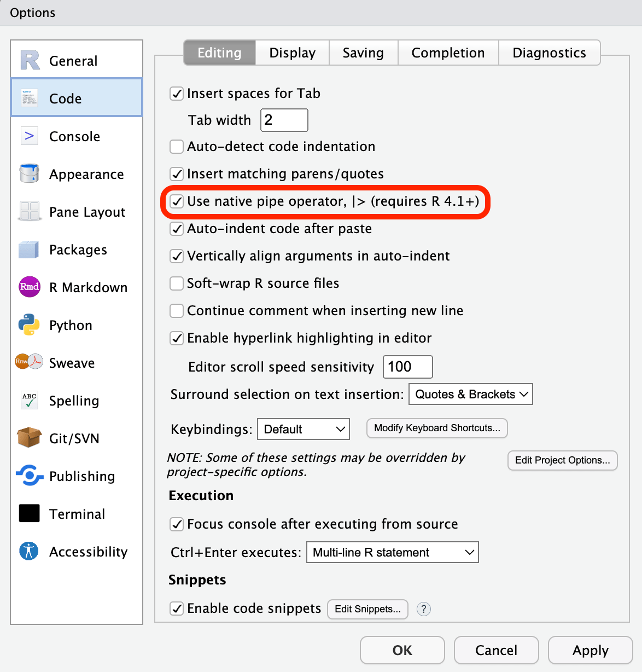642x672 pixels.
Task: Click the Sweave sidebar icon
Action: (x=28, y=362)
